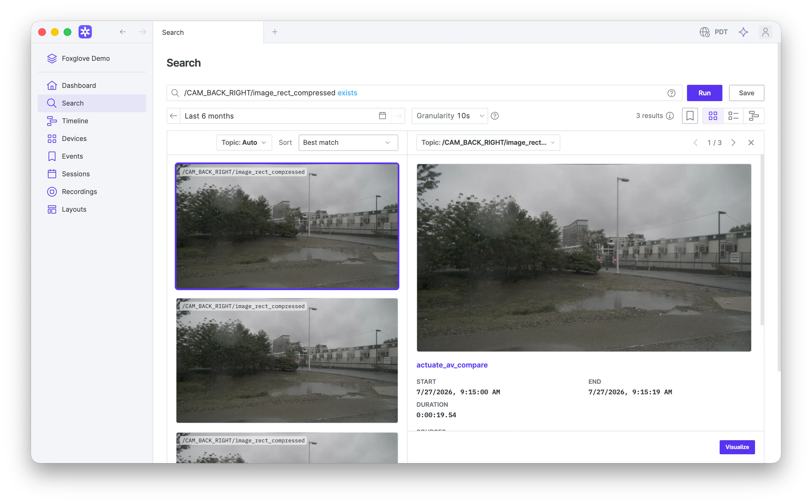Click the large preview image in detail pane
Image resolution: width=812 pixels, height=504 pixels.
point(584,258)
